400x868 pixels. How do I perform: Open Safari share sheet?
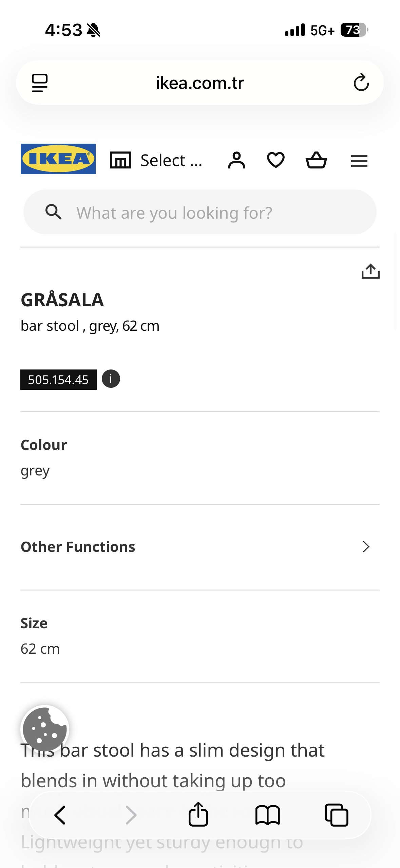pyautogui.click(x=198, y=814)
